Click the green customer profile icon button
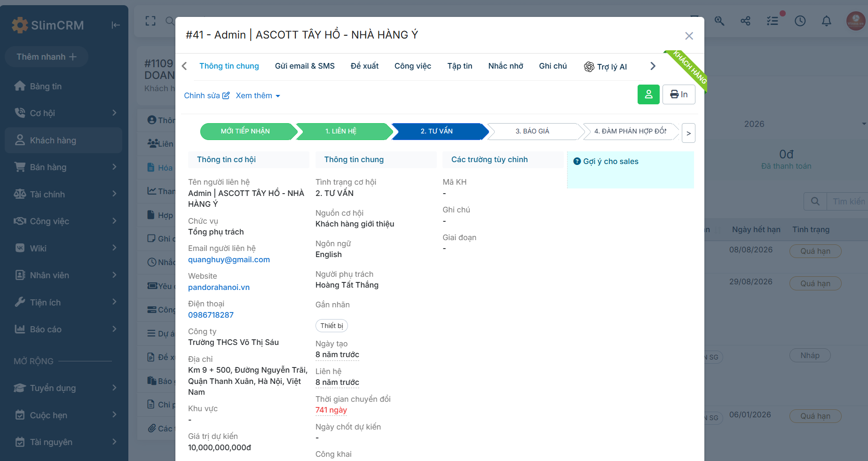 [x=648, y=94]
